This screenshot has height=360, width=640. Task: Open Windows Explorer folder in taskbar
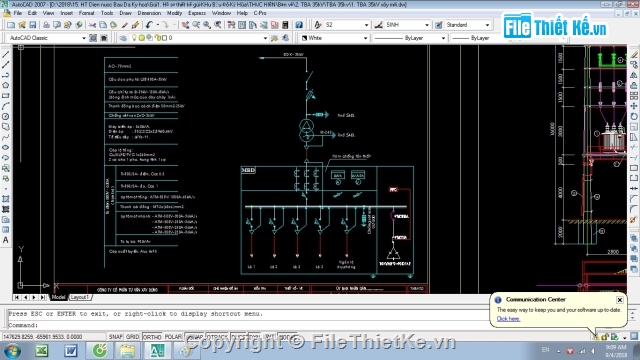(x=127, y=351)
